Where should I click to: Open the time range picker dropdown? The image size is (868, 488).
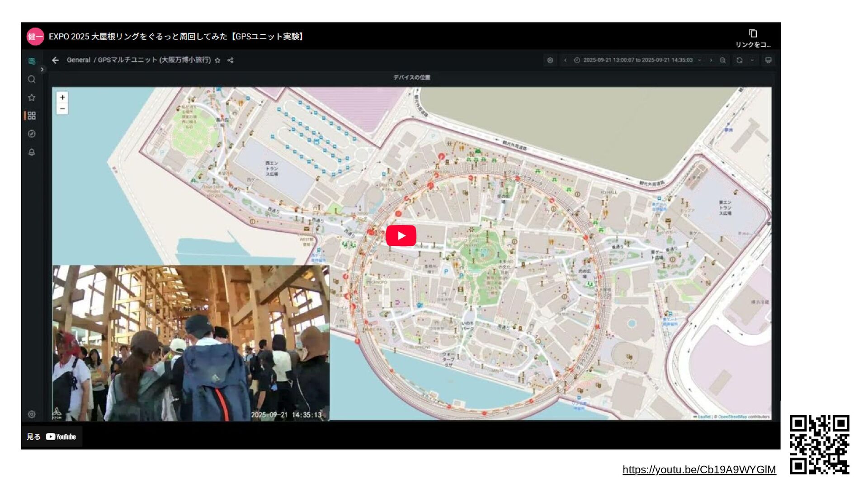(x=637, y=60)
